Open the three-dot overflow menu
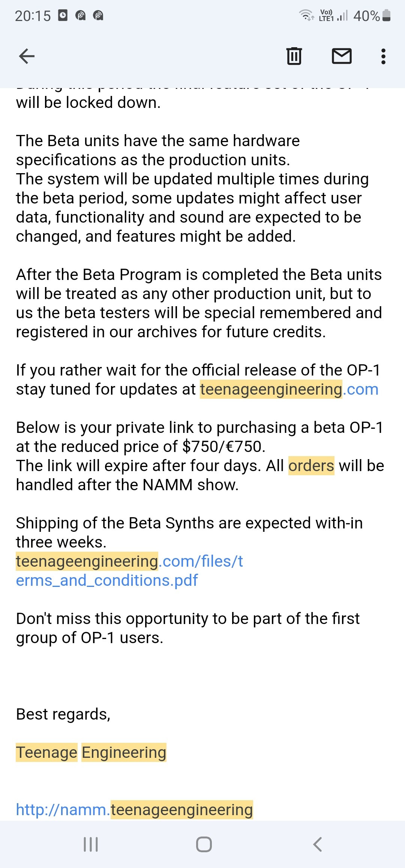This screenshot has height=868, width=405. pos(383,57)
